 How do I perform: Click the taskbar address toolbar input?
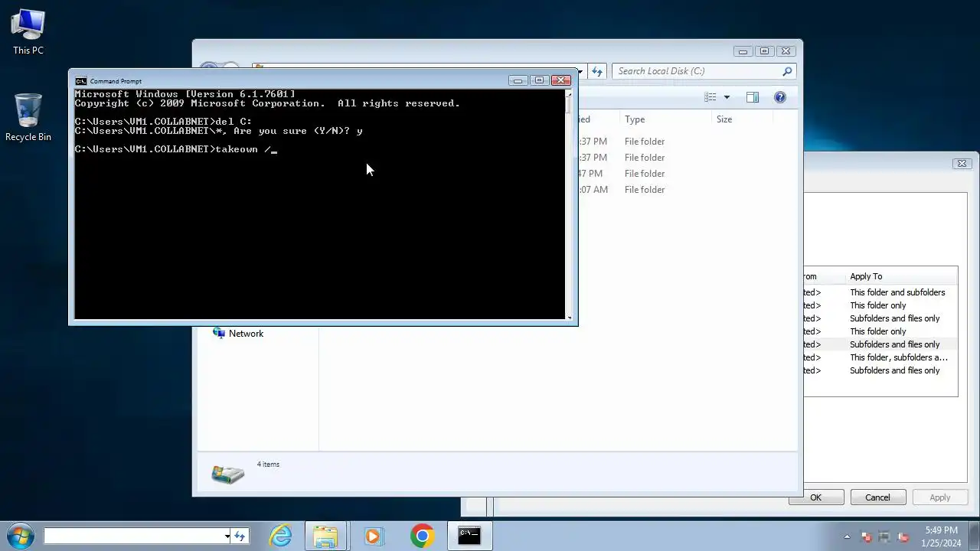coord(133,536)
